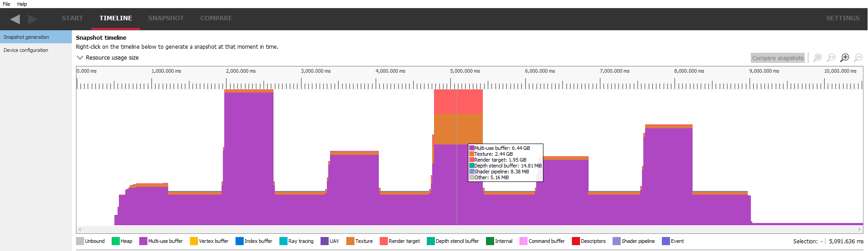The width and height of the screenshot is (868, 251).
Task: Select Device configuration in the sidebar
Action: 26,50
